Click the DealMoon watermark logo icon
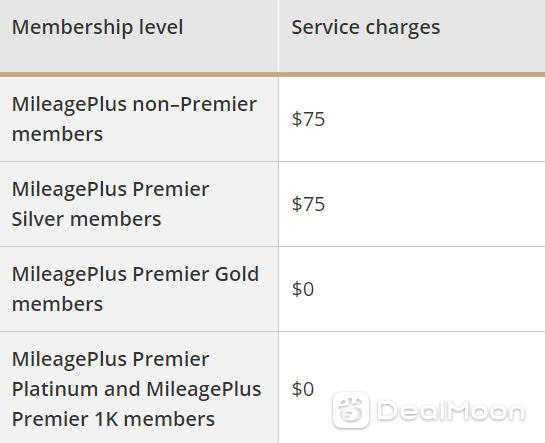Viewport: 545px width, 443px height. 350,410
